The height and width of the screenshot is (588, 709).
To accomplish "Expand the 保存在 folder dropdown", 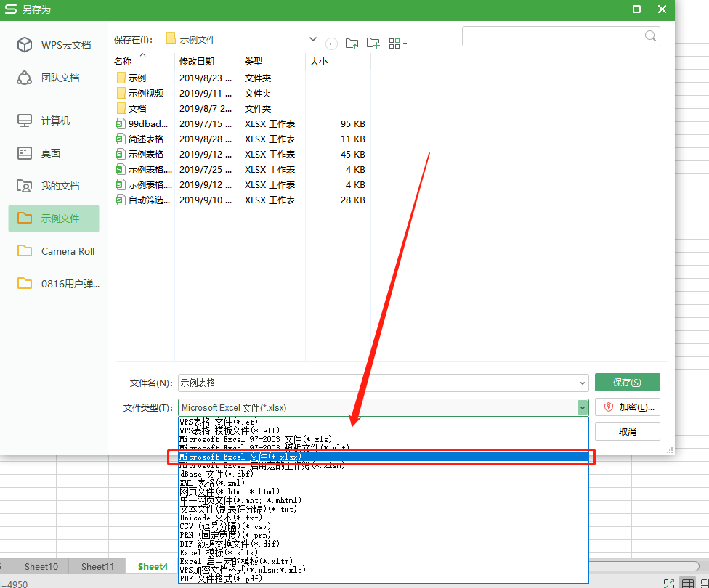I will point(312,39).
